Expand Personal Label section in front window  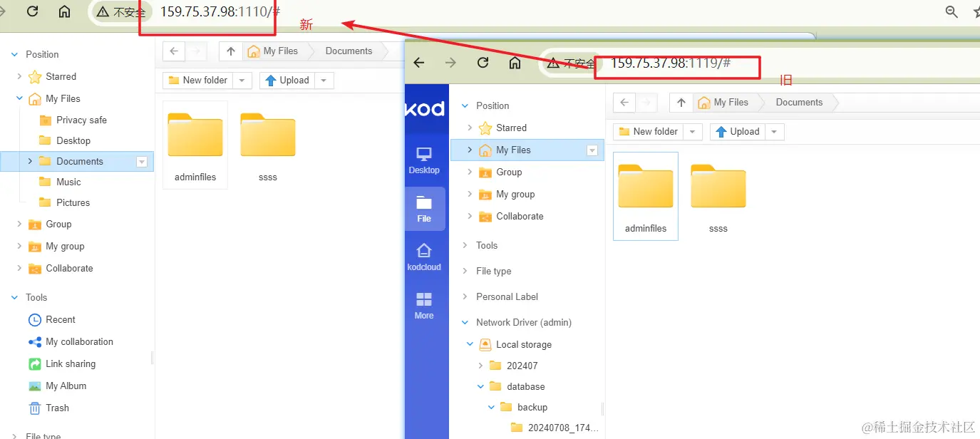click(x=465, y=296)
